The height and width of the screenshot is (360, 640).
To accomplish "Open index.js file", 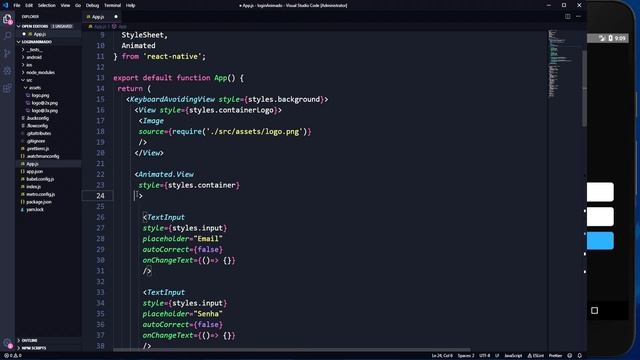I will (48, 187).
